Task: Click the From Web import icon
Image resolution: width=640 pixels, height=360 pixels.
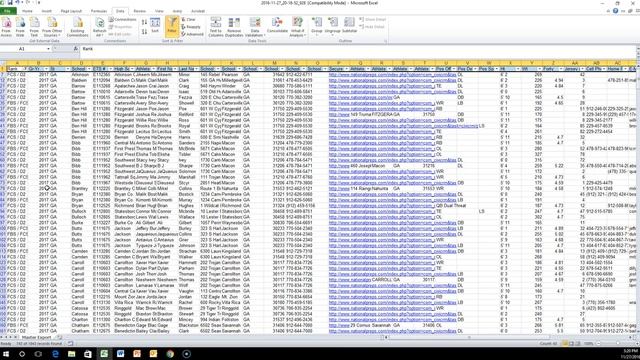Action: (20, 27)
